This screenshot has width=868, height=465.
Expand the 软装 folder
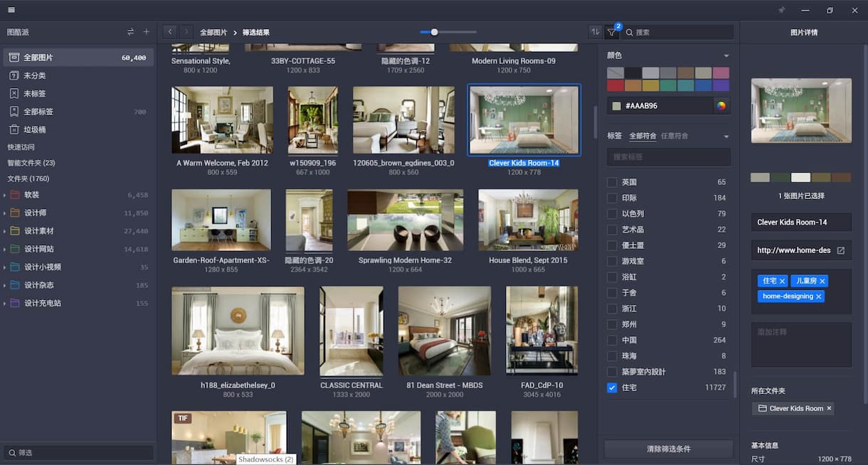pyautogui.click(x=5, y=195)
